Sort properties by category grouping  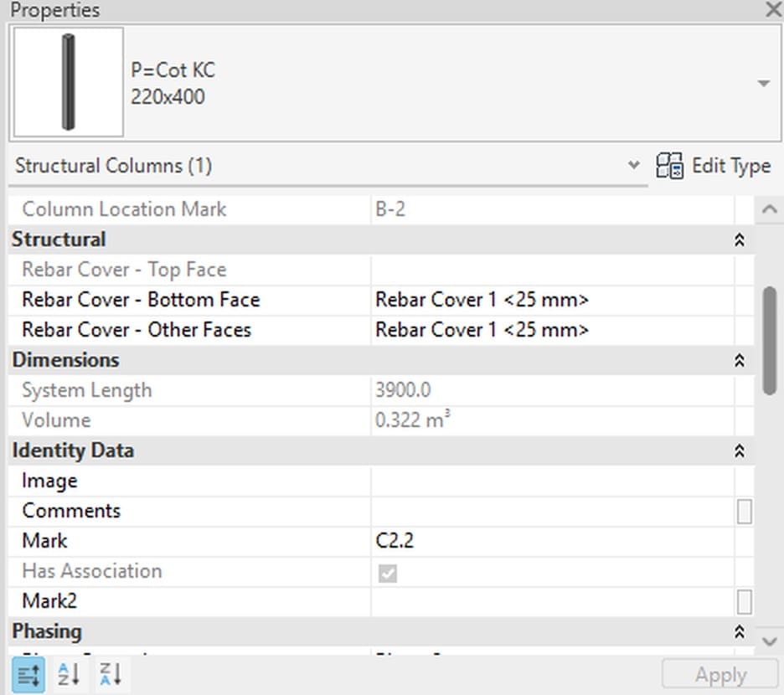[x=28, y=675]
